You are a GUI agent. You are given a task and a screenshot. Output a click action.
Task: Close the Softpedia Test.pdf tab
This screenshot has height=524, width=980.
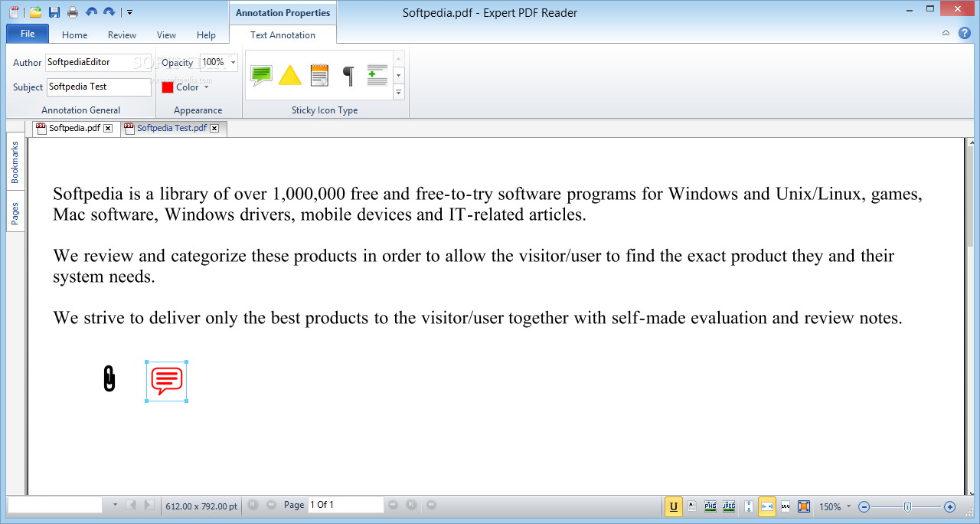(x=214, y=129)
